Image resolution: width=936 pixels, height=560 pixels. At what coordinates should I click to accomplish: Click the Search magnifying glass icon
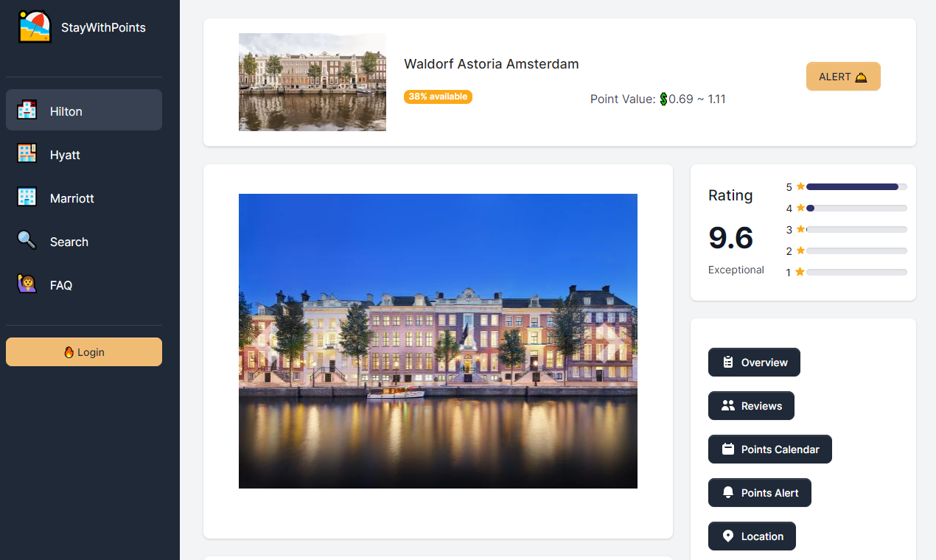pos(27,241)
